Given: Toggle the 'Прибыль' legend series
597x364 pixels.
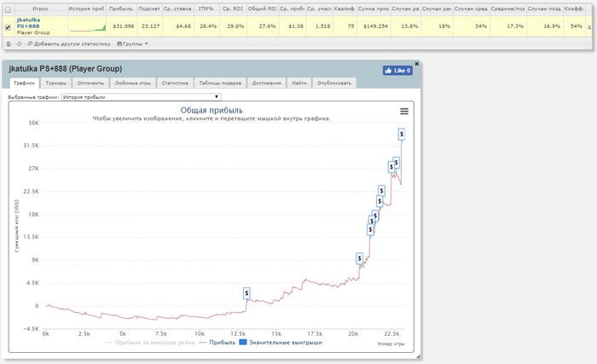Looking at the screenshot, I should pyautogui.click(x=217, y=343).
